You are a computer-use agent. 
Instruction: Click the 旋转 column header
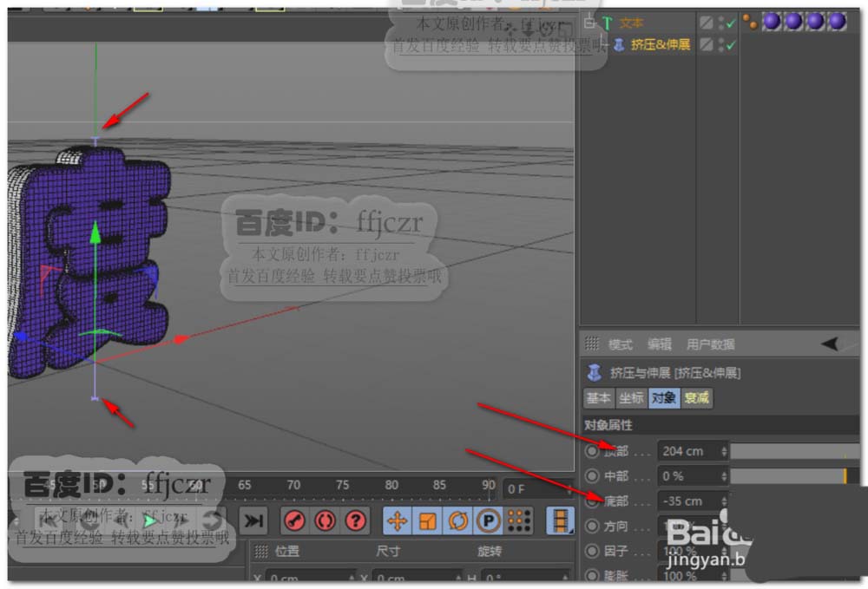point(490,551)
